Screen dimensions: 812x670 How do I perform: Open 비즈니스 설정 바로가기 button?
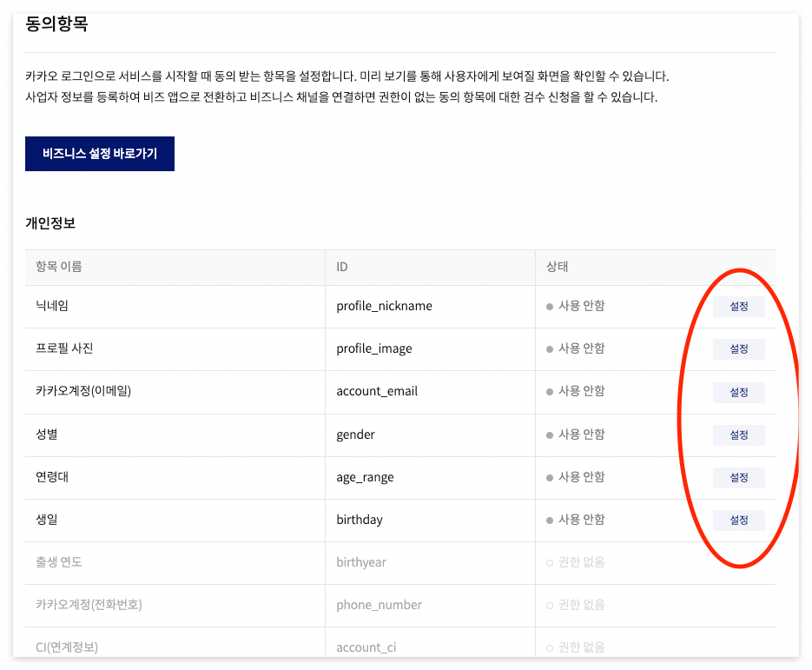[99, 154]
